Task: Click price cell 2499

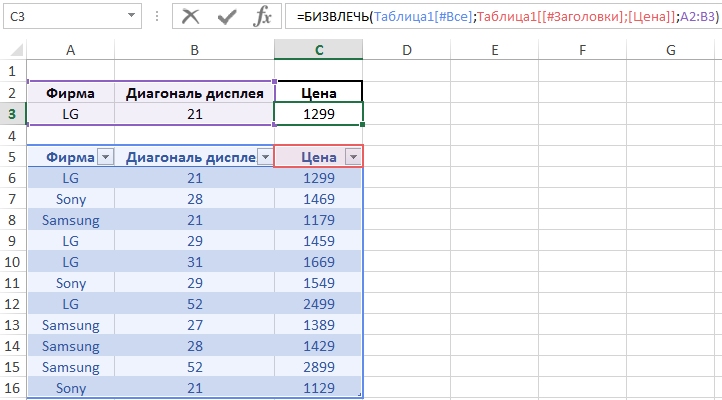Action: click(319, 304)
